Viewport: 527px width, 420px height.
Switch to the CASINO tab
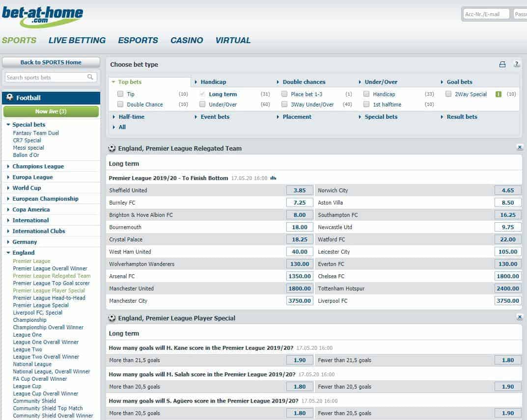(x=187, y=40)
